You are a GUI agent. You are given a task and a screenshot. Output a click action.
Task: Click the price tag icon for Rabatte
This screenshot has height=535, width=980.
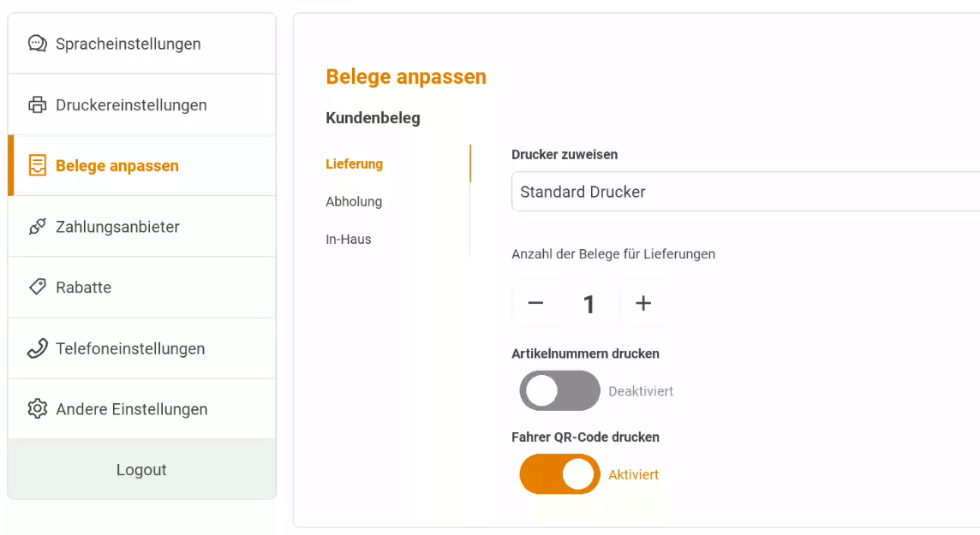38,287
